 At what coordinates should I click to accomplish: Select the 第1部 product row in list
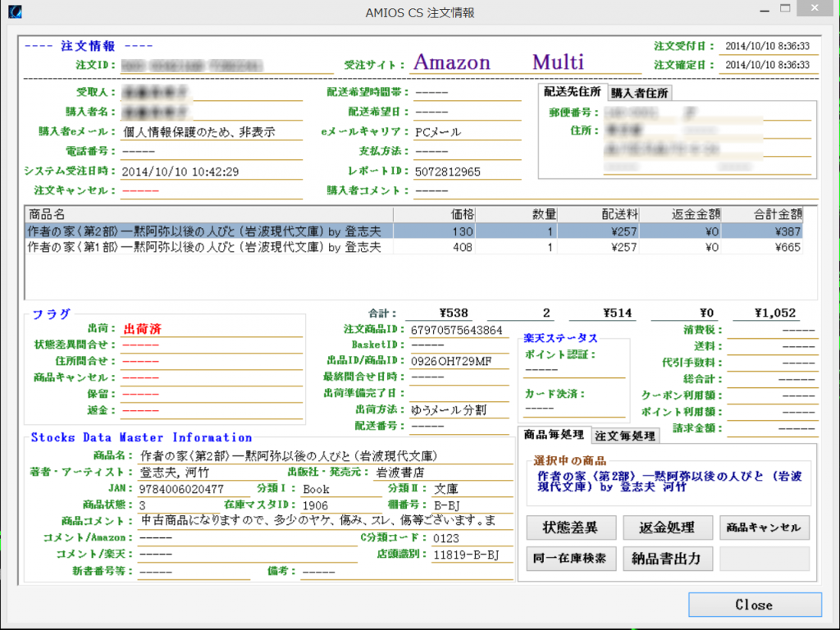413,247
